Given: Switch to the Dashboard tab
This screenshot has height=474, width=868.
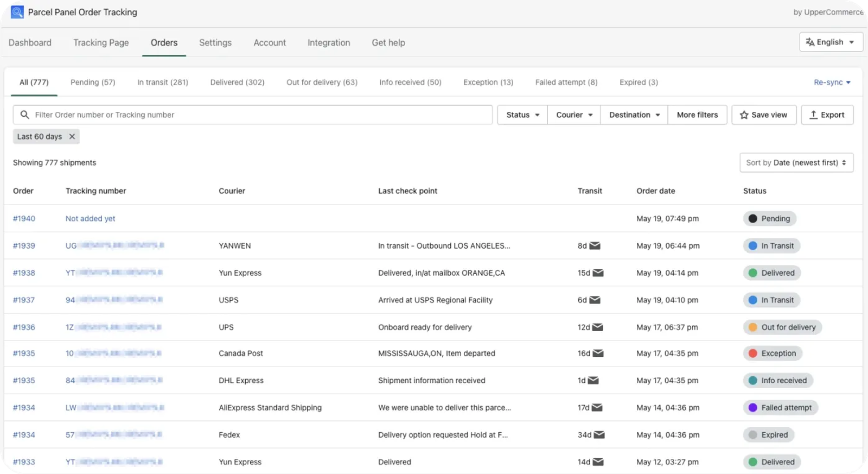Looking at the screenshot, I should 30,42.
